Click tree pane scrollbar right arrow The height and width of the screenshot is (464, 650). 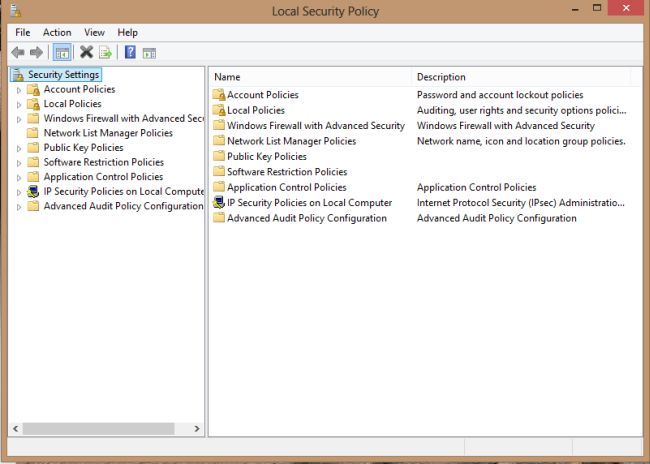(197, 429)
